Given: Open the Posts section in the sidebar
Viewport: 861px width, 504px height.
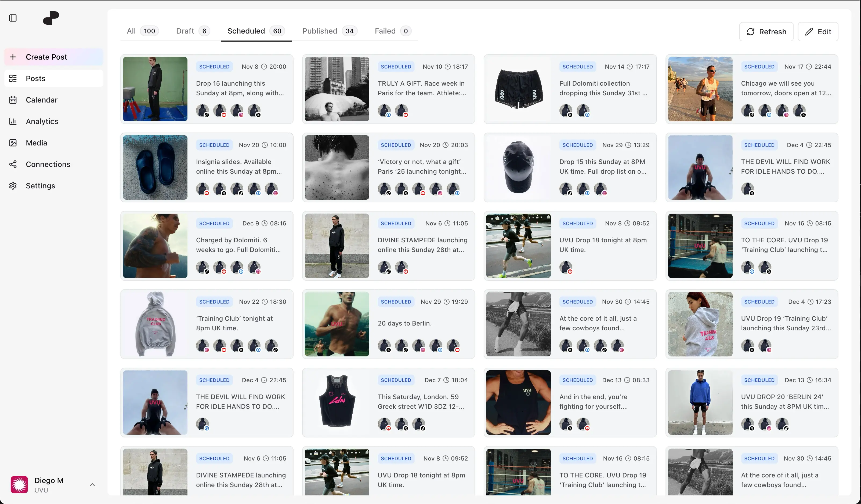Looking at the screenshot, I should 36,78.
